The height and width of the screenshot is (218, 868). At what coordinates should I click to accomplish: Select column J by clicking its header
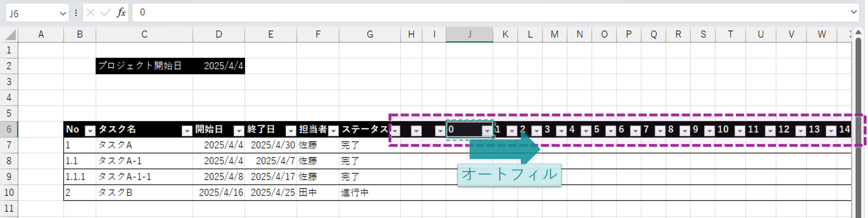pos(470,34)
